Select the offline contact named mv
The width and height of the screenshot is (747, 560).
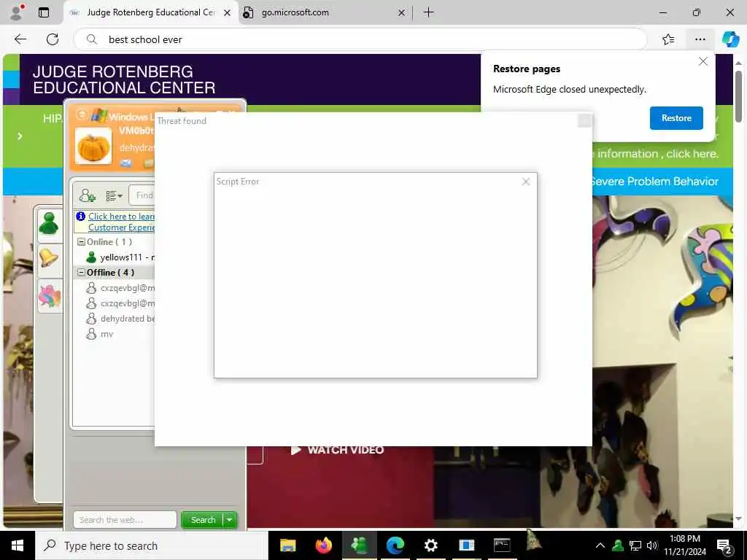point(99,334)
